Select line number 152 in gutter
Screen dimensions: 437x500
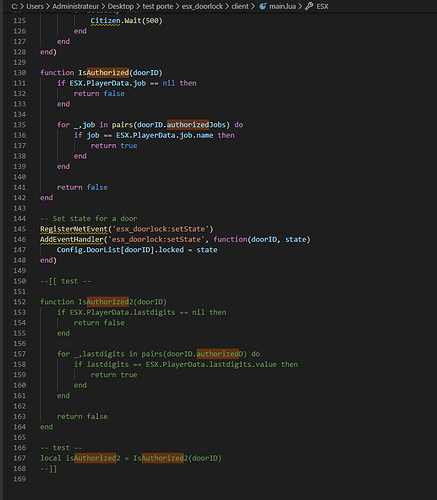20,302
